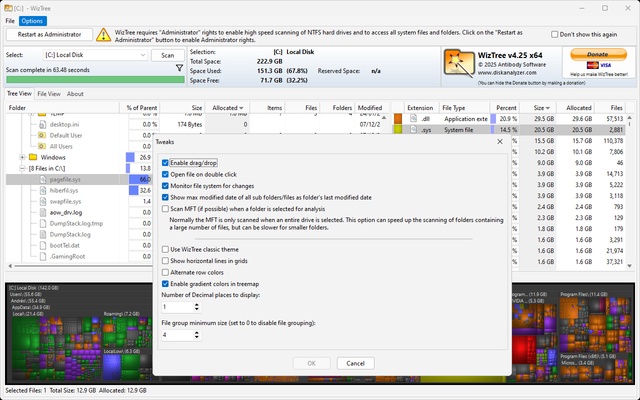Image resolution: width=640 pixels, height=400 pixels.
Task: Select the DumpStack.log tree row
Action: [x=70, y=234]
